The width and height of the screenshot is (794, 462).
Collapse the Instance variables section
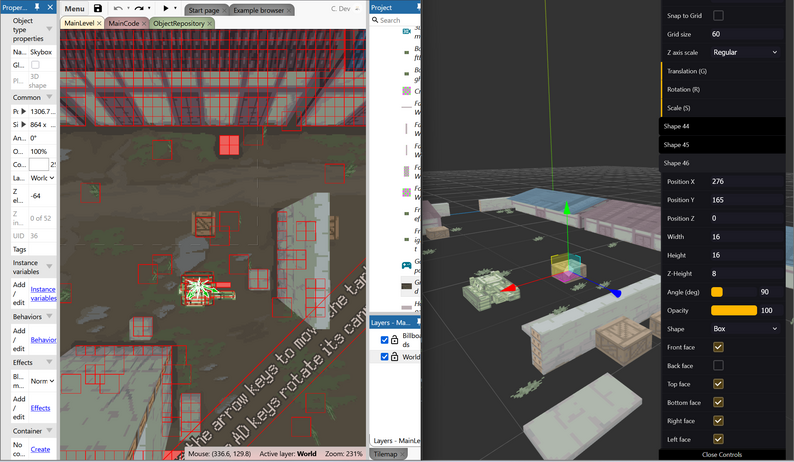[x=49, y=265]
